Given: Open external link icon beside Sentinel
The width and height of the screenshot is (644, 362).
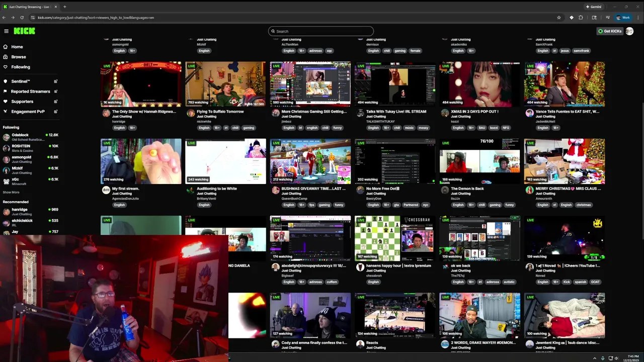Looking at the screenshot, I should (x=56, y=81).
